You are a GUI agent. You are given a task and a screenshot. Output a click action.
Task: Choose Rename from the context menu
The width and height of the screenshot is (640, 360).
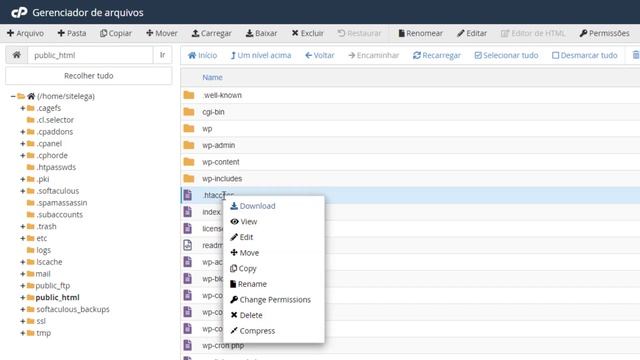point(248,284)
